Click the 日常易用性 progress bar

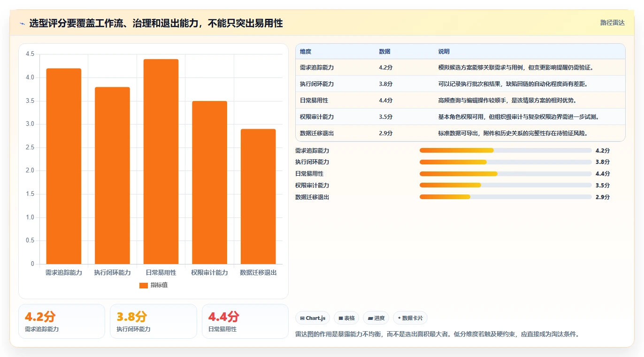pos(506,174)
